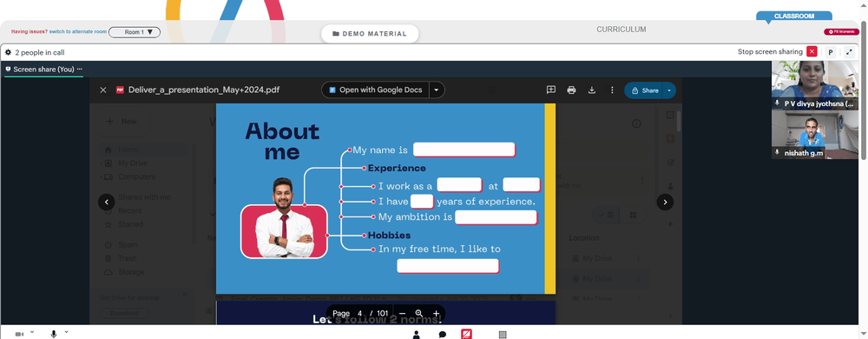868x339 pixels.
Task: Switch Drive to grid layout view
Action: (634, 215)
